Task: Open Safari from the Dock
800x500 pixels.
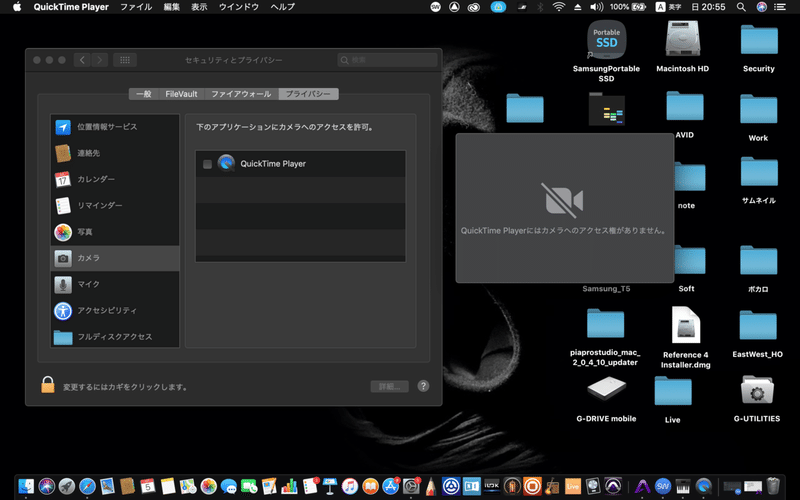Action: (x=87, y=486)
